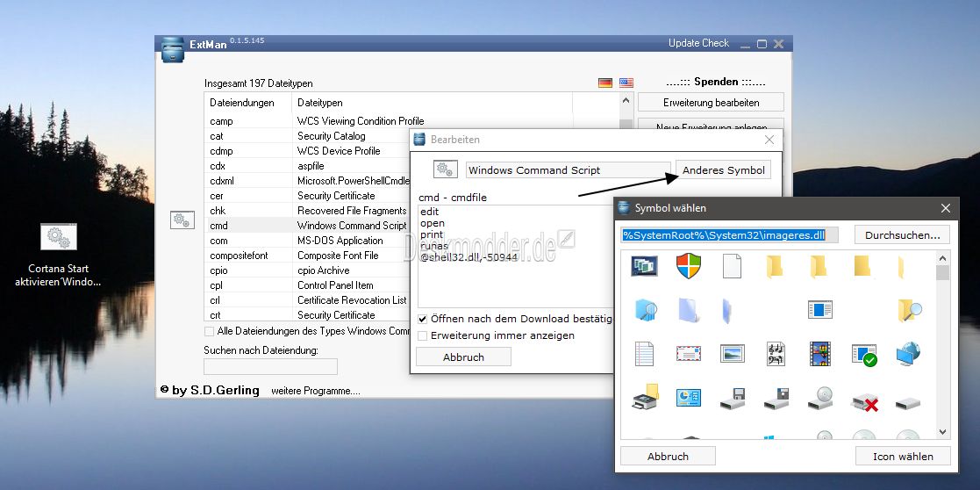Viewport: 980px width, 490px height.
Task: Select the runas verb in Bearbeiten list
Action: pos(434,246)
